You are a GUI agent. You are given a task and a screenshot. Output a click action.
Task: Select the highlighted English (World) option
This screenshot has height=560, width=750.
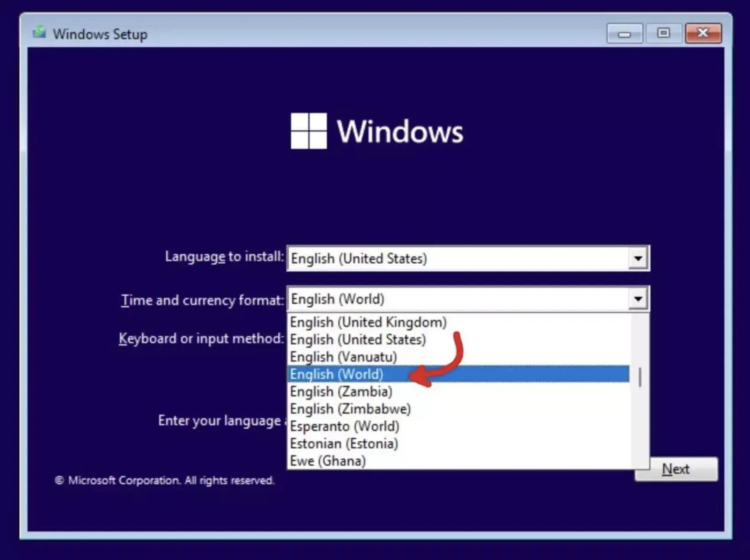tap(459, 374)
